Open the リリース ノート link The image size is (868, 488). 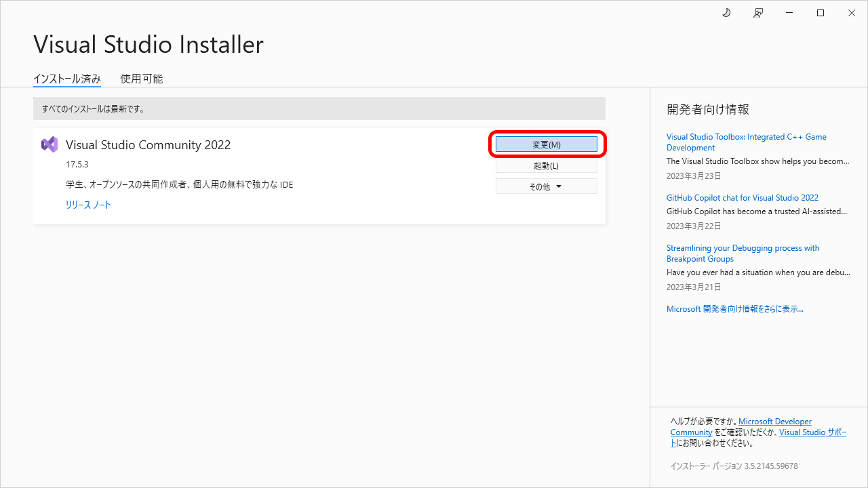[x=88, y=205]
